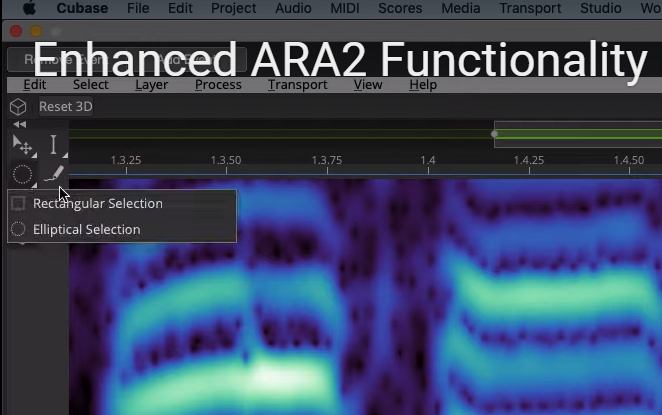Open the macOS Transport menu
Screen dimensions: 662x415
[x=530, y=8]
